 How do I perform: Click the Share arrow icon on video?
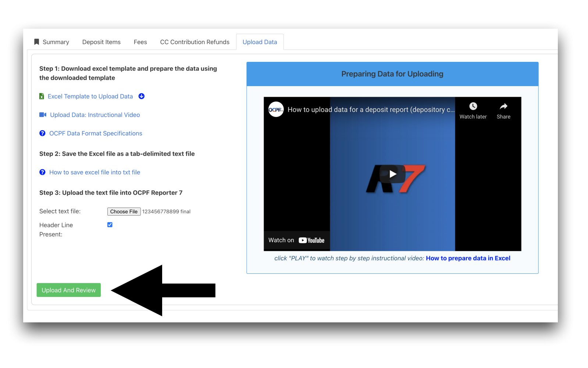[503, 106]
